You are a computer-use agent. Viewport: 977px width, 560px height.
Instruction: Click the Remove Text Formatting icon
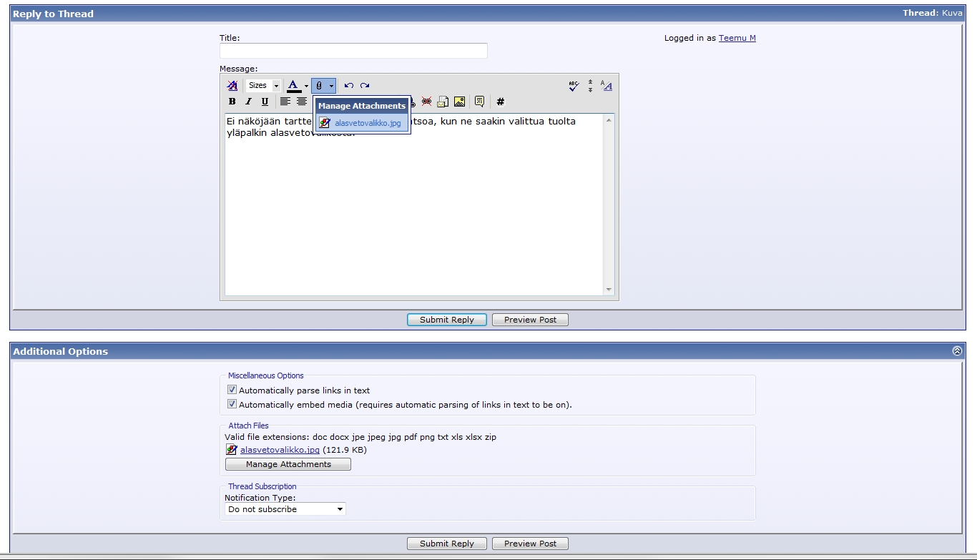(232, 86)
